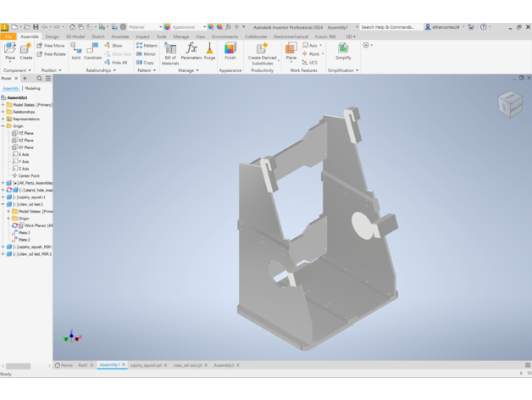Open the Inspect ribbon tab
The image size is (532, 400).
[142, 36]
